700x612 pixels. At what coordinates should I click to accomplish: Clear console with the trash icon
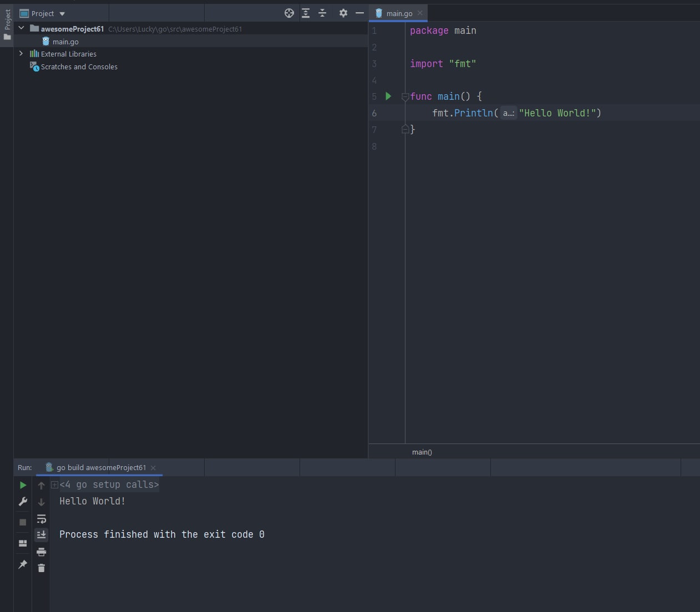41,568
